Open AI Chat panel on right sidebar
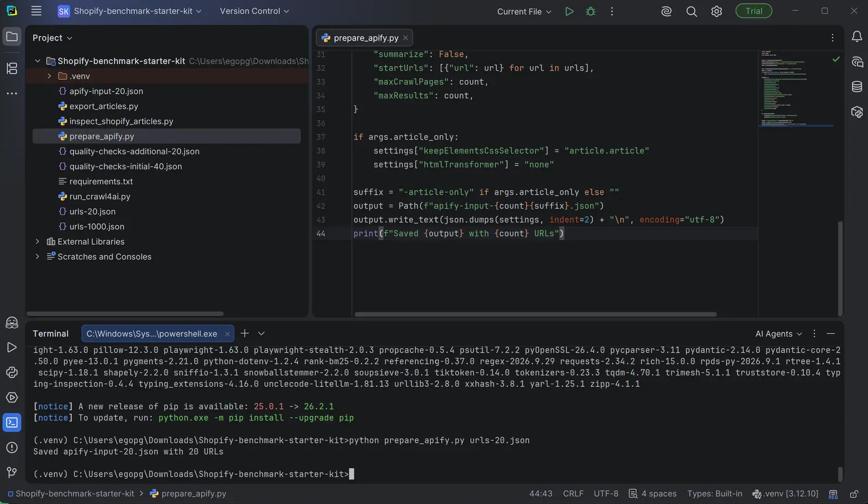The width and height of the screenshot is (868, 504). coord(857,61)
